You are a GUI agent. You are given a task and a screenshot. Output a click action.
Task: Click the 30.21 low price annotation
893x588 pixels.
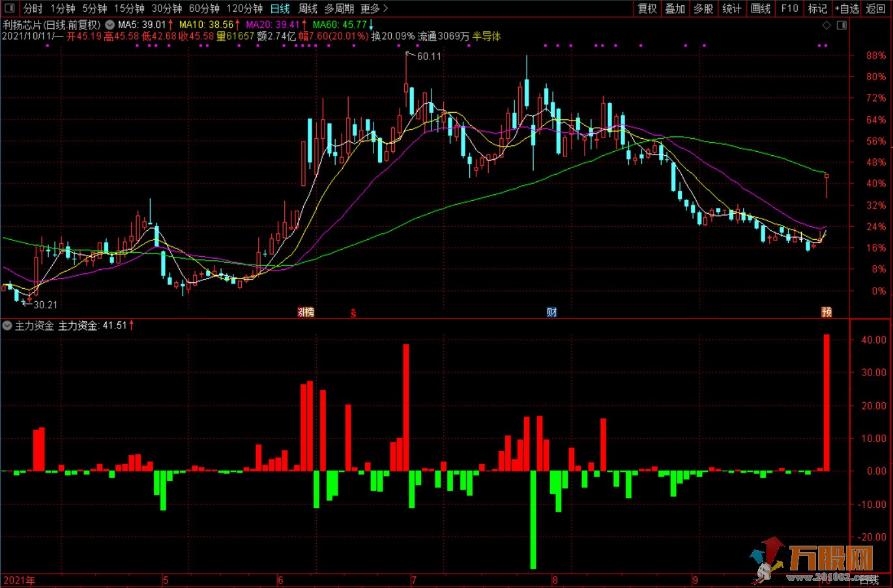pos(45,304)
